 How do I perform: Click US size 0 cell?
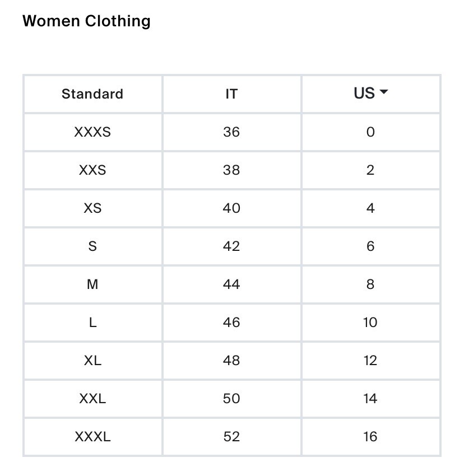[x=371, y=132]
